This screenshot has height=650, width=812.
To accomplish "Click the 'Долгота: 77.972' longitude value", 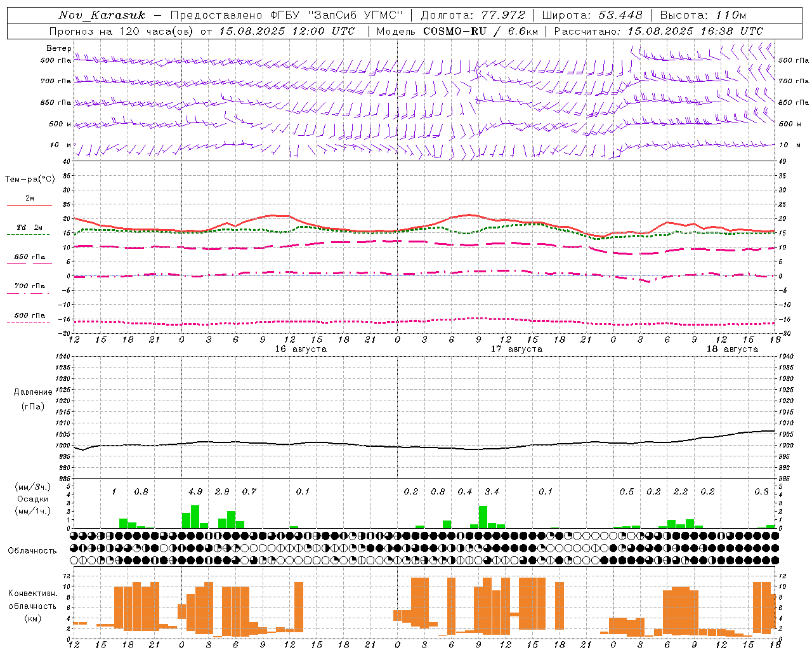I will [473, 15].
